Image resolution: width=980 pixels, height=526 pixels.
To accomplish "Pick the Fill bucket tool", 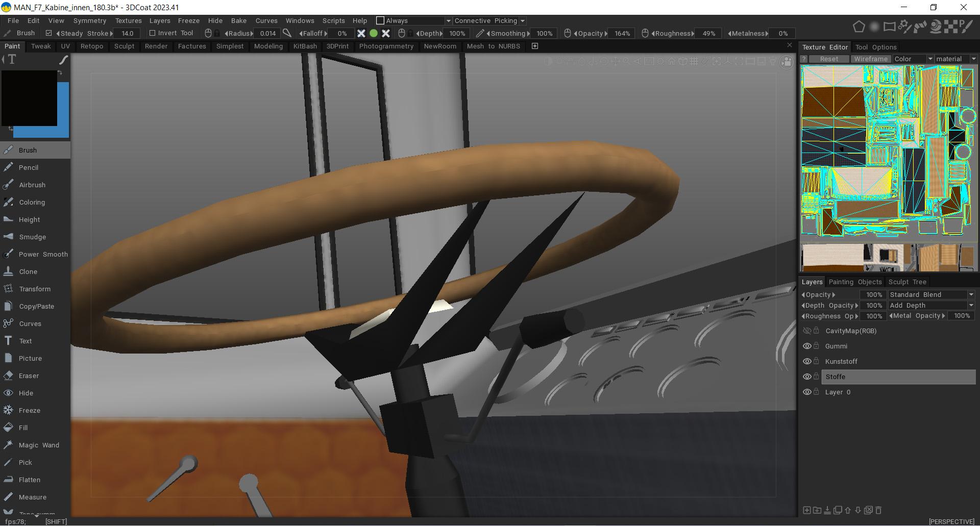I will (x=23, y=428).
